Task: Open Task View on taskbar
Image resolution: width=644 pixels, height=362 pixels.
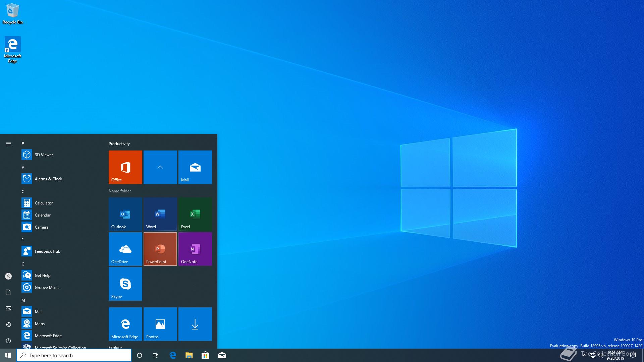Action: pyautogui.click(x=156, y=355)
